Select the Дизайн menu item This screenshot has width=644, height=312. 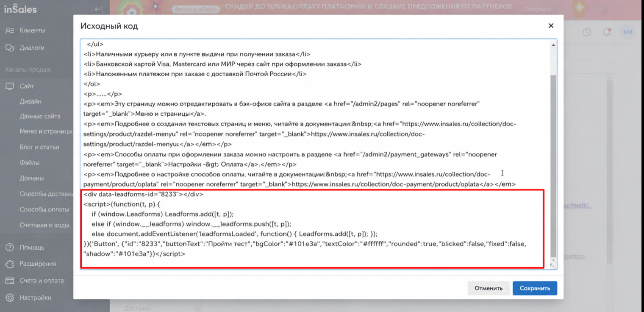point(31,102)
